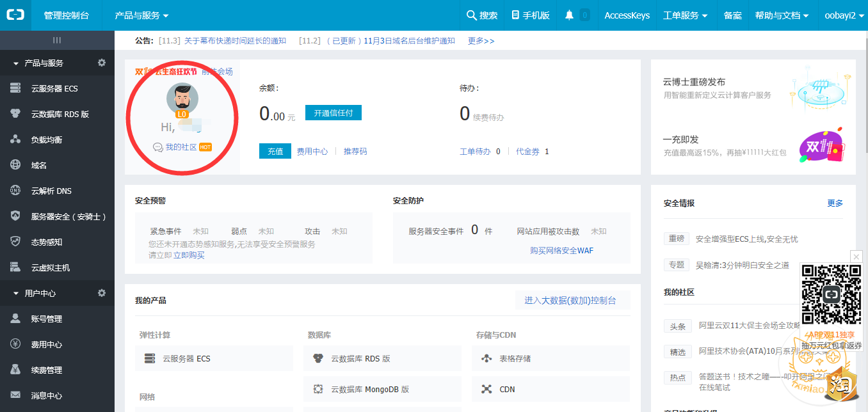868x412 pixels.
Task: Click the Aliyun logo in top bar
Action: (15, 15)
